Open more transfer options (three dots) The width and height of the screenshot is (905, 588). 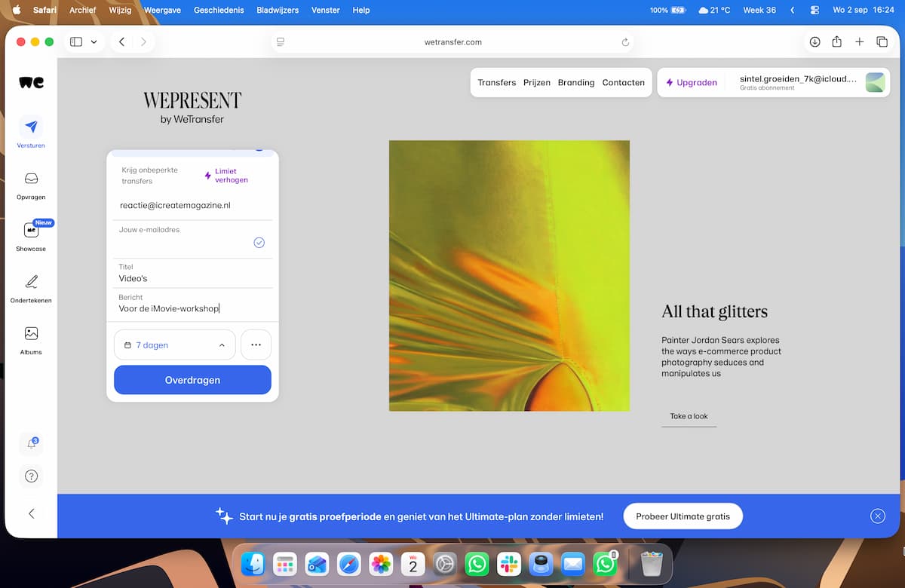point(256,345)
